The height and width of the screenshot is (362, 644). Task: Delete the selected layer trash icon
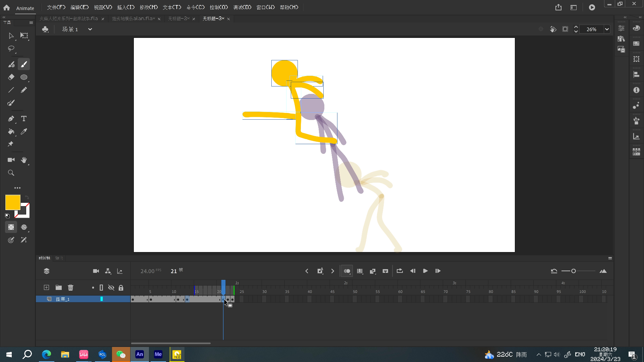(70, 288)
